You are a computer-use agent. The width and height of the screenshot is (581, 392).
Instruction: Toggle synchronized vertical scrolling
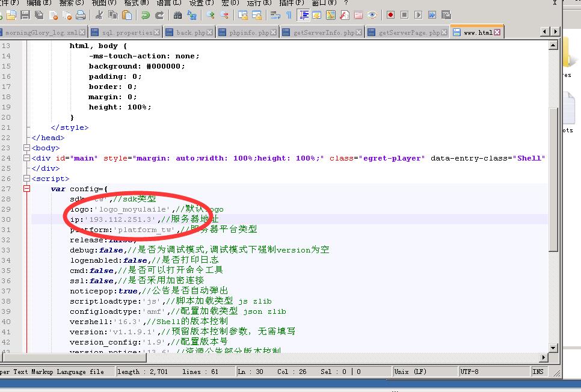click(243, 15)
